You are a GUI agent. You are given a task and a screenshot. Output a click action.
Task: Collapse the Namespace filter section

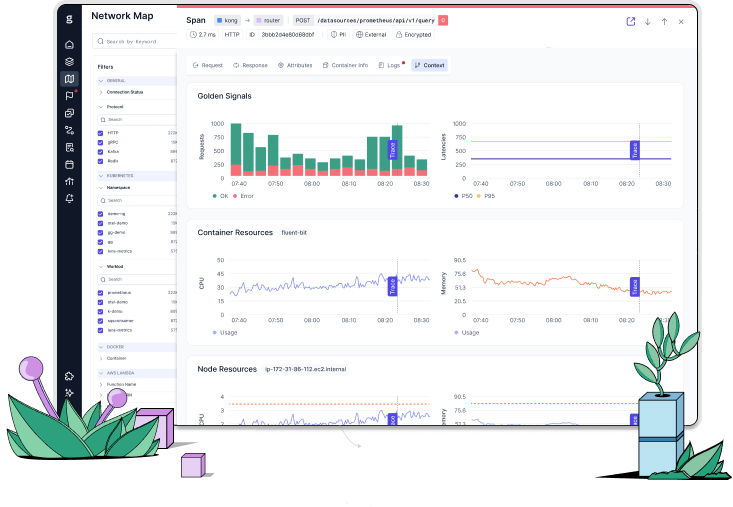coord(101,187)
